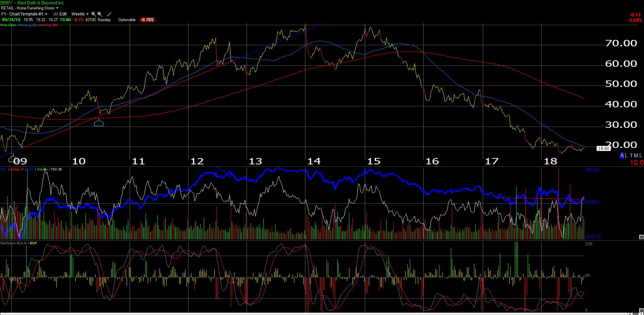This screenshot has width=644, height=315.
Task: Open the Weekly timeframe dropdown
Action: (80, 14)
